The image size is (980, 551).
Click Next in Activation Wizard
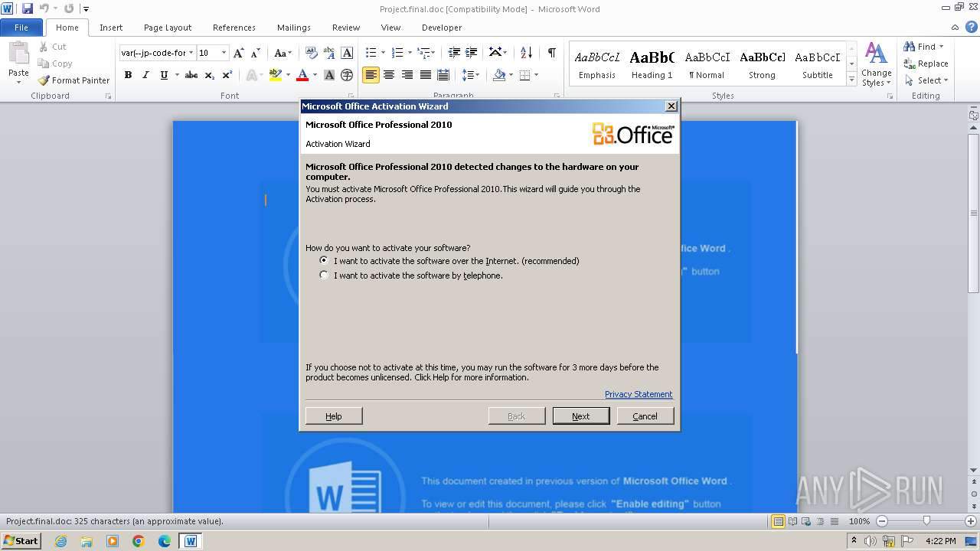[581, 416]
